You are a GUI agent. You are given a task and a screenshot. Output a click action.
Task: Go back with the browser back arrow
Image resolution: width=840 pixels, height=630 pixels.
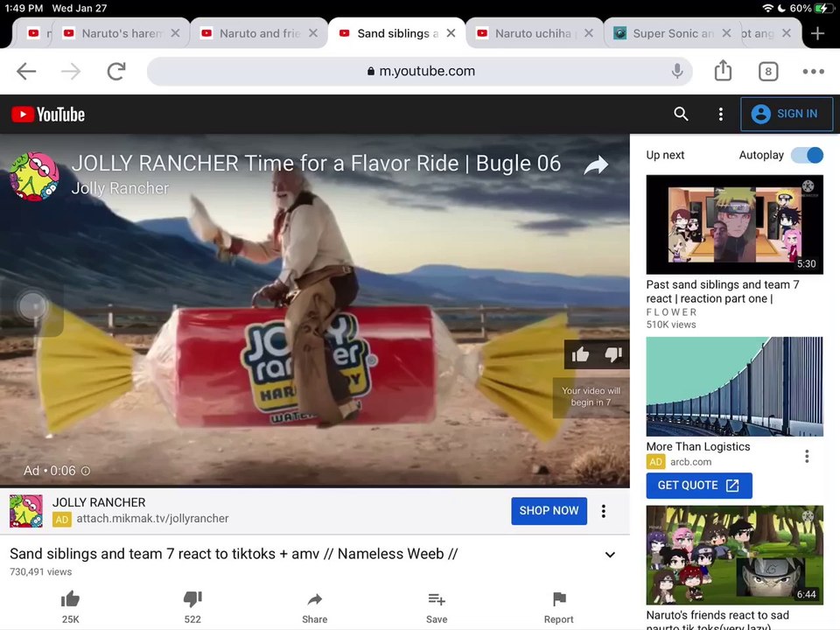(x=26, y=71)
